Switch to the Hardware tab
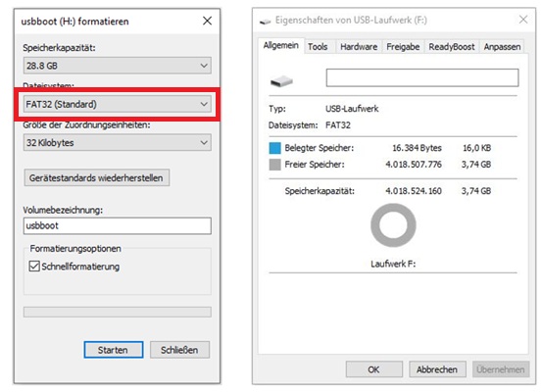Viewport: 542px width, 392px height. point(359,47)
